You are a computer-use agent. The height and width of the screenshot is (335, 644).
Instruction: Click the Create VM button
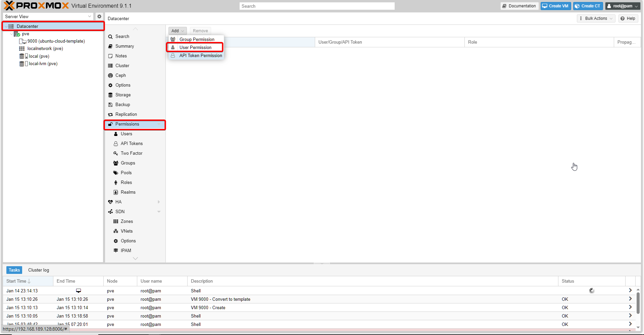click(555, 6)
